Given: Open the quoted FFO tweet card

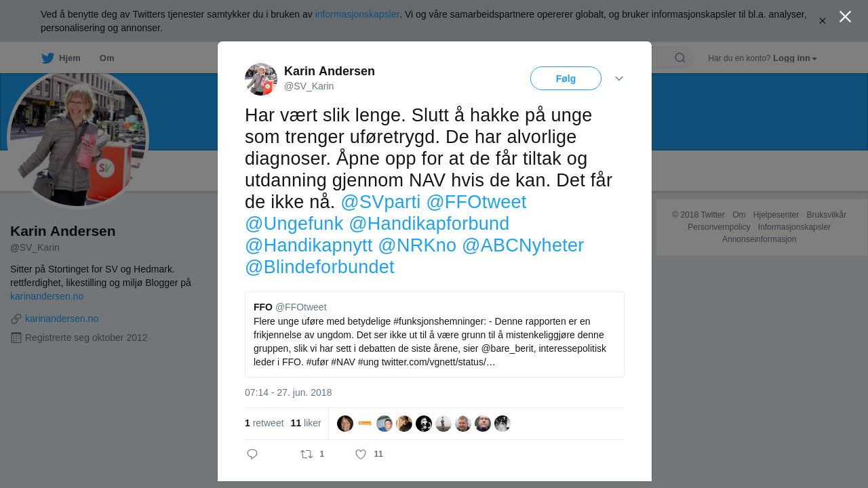Looking at the screenshot, I should tap(435, 335).
